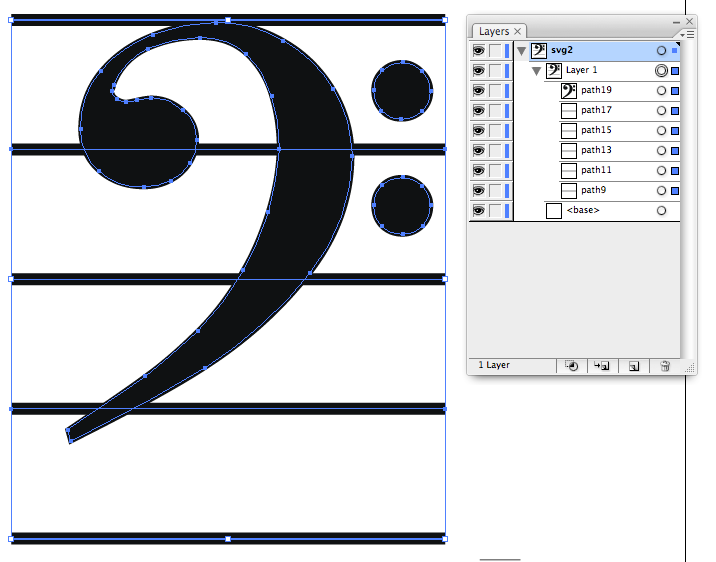
Task: Close the Layers tab with its x
Action: 518,32
